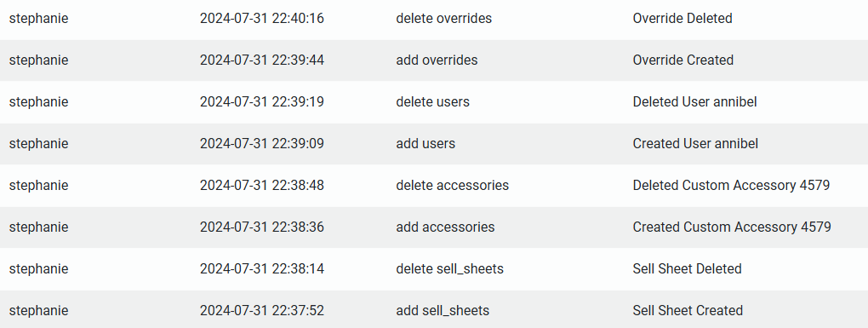Select the 'Override Deleted' log entry
The image size is (868, 328).
pos(682,18)
